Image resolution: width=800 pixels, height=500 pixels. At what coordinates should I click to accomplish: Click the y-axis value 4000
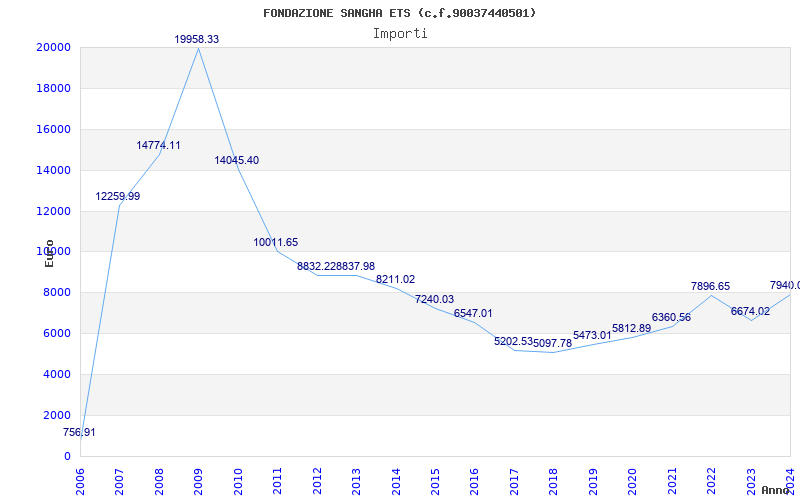point(56,374)
